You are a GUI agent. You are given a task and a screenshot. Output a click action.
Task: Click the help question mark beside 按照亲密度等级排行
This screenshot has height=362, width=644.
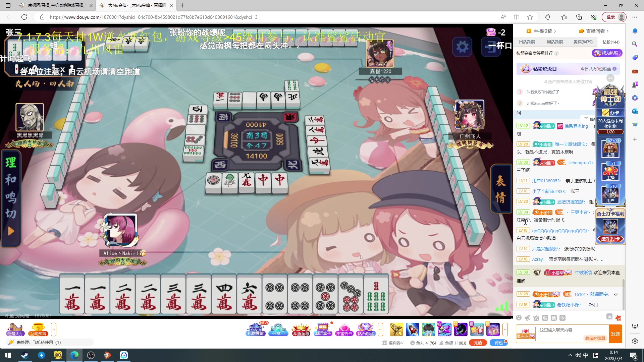pos(556,53)
